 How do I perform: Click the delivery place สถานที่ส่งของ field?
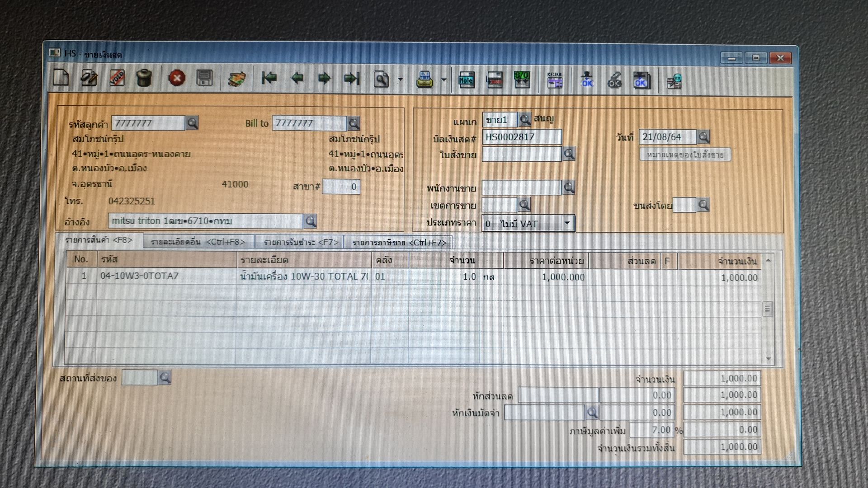pyautogui.click(x=140, y=377)
